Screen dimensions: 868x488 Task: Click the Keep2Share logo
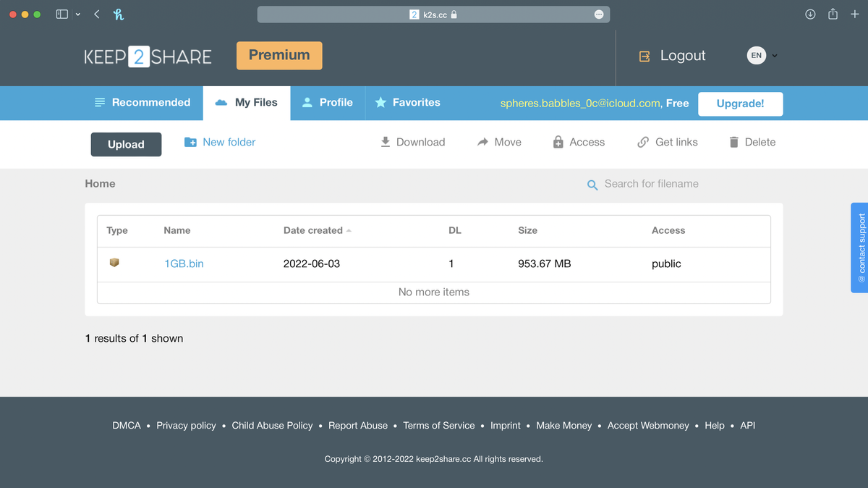(148, 56)
